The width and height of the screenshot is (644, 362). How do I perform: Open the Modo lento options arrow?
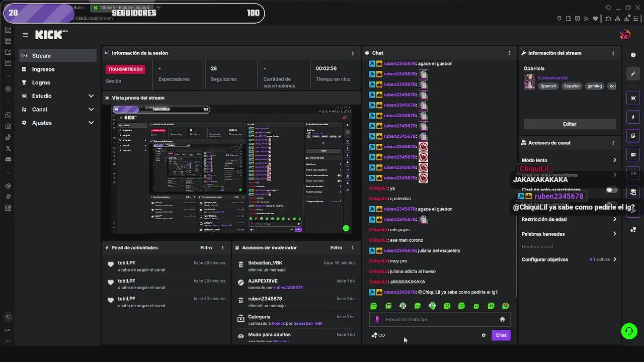(614, 160)
